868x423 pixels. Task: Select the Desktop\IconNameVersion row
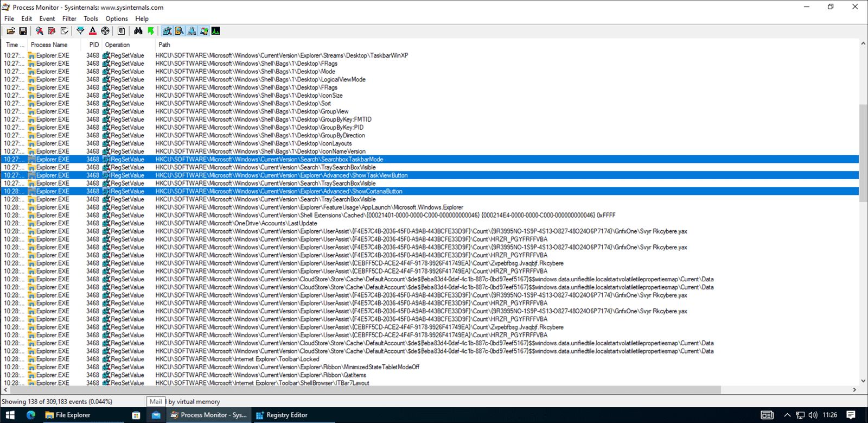pyautogui.click(x=431, y=151)
